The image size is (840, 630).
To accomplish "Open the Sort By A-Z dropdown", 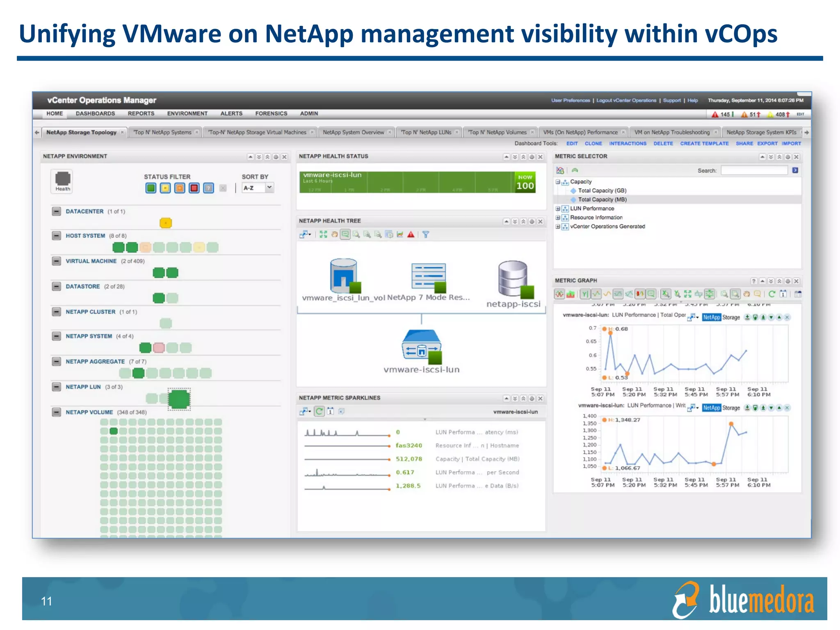I will (x=258, y=188).
